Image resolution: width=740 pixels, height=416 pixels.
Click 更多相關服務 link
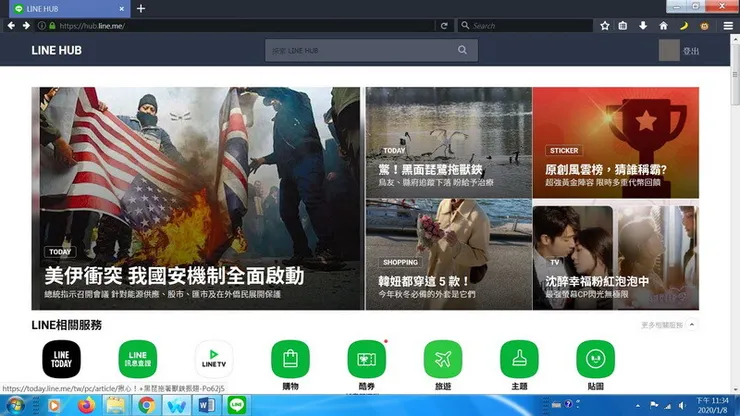click(x=662, y=325)
